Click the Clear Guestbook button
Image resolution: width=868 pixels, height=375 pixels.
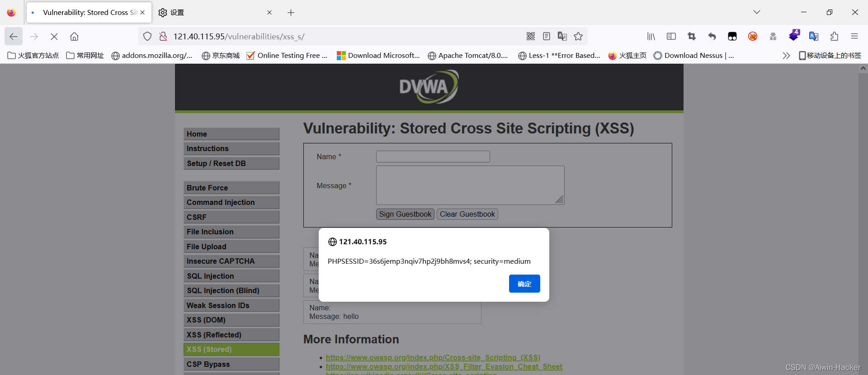pos(467,214)
